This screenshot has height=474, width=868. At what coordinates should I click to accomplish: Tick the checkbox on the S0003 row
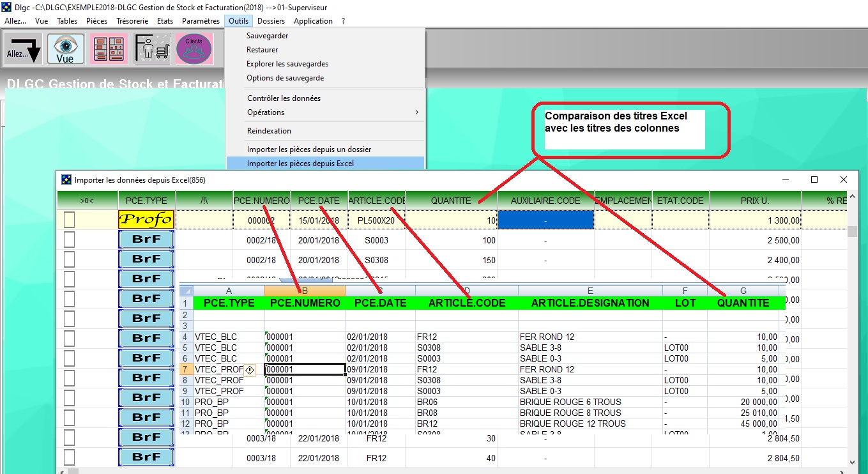69,241
